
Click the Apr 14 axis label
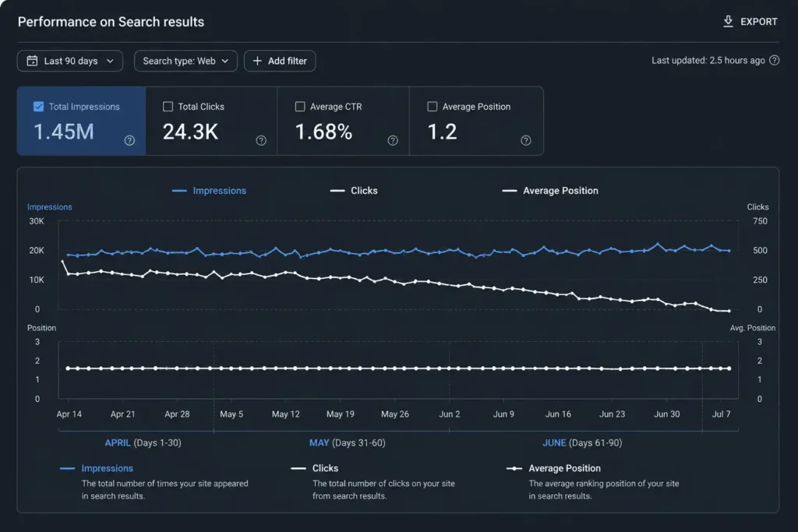click(x=69, y=414)
